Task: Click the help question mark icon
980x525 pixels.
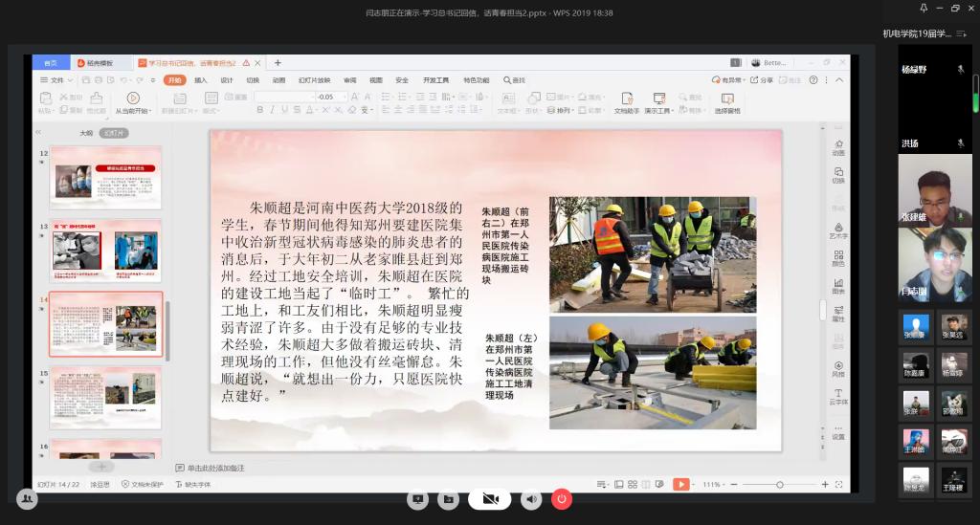Action: [x=813, y=80]
